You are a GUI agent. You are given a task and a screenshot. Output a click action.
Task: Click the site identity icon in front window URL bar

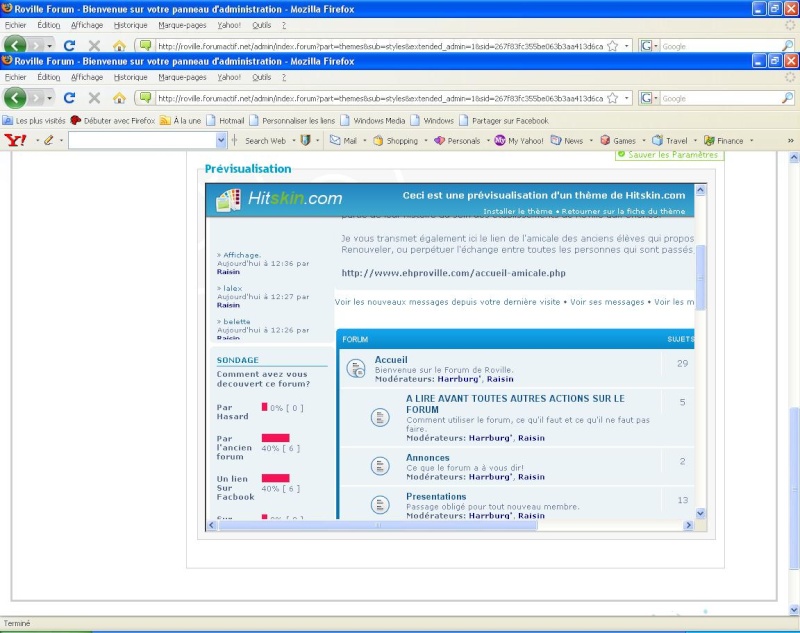[x=145, y=98]
